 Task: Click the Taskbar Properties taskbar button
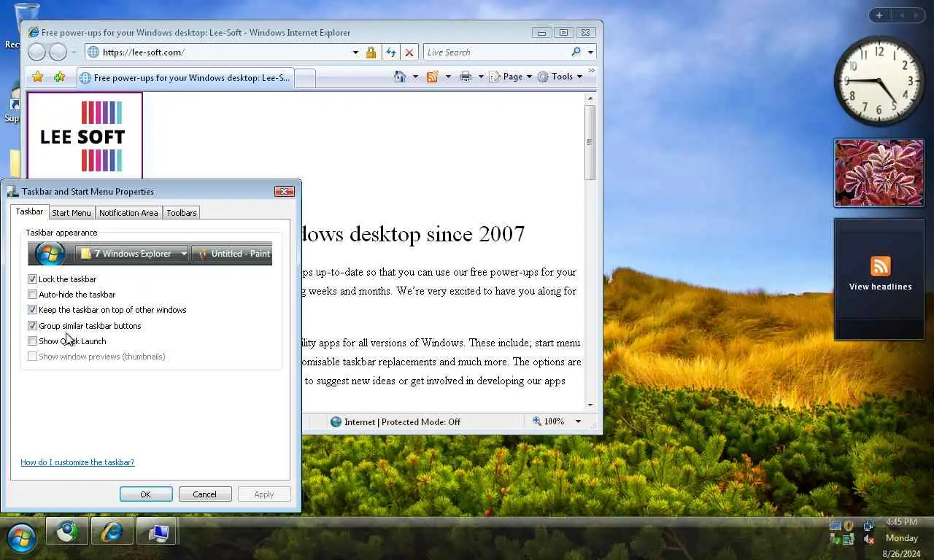pos(158,532)
